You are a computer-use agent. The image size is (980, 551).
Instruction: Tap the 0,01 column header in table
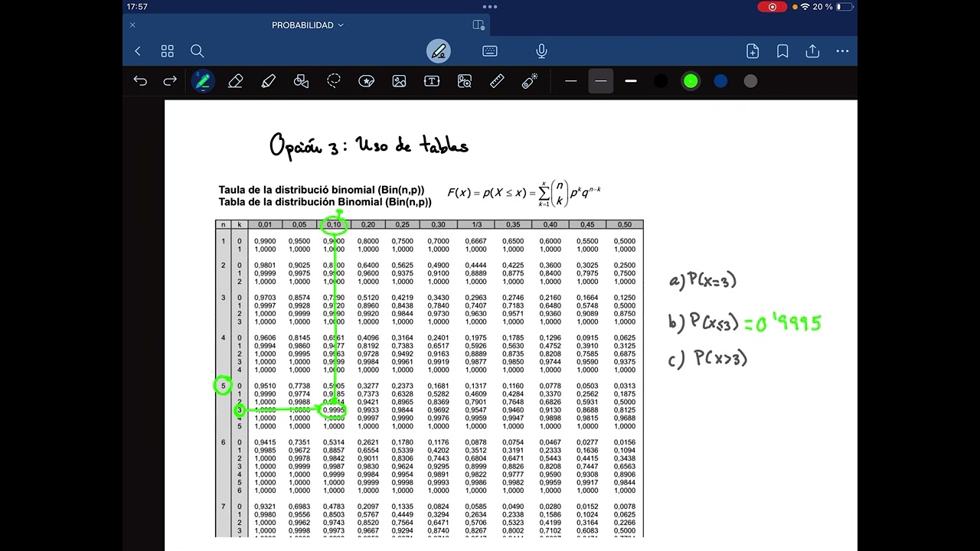(265, 225)
